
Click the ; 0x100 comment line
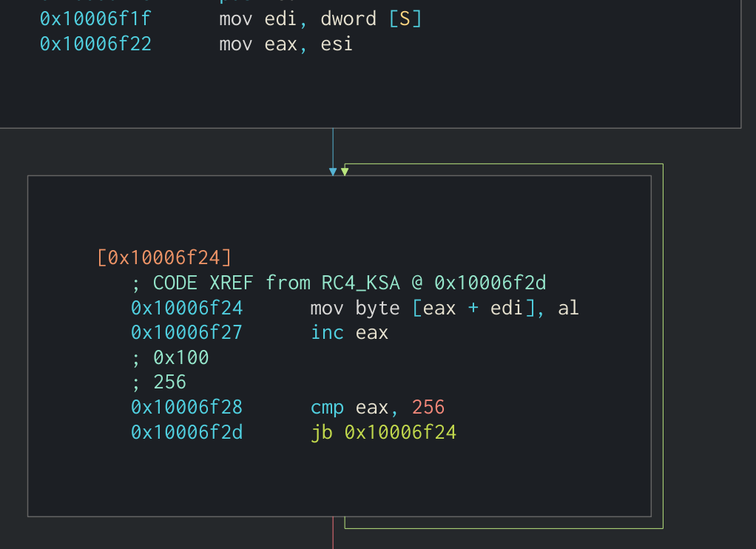click(169, 357)
